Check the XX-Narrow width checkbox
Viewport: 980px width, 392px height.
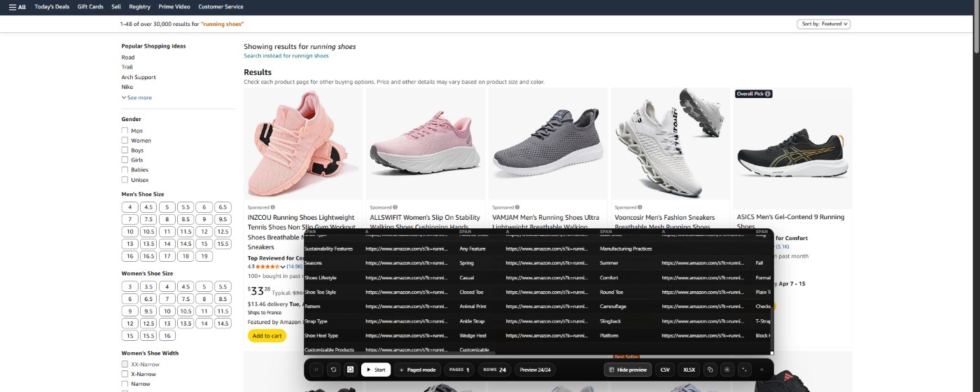point(125,365)
